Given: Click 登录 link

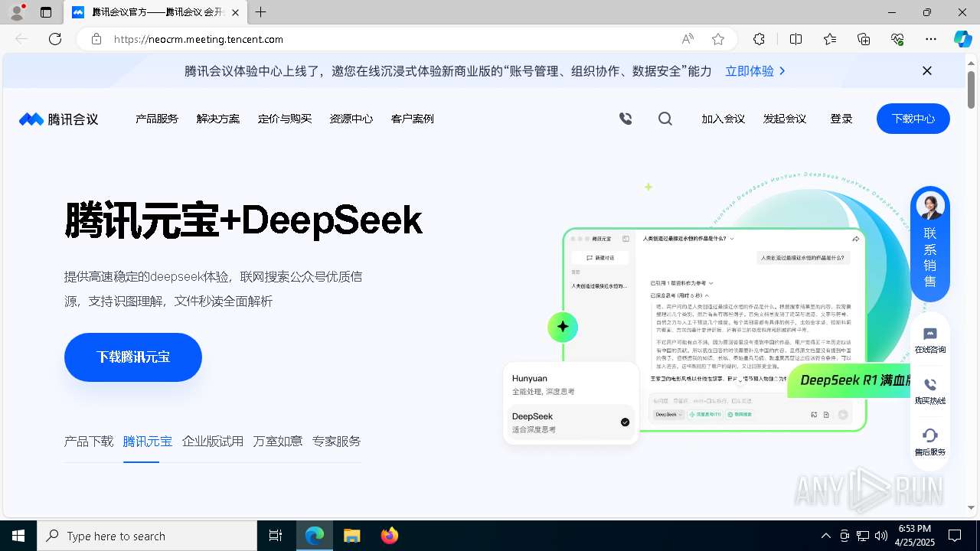Looking at the screenshot, I should point(841,119).
